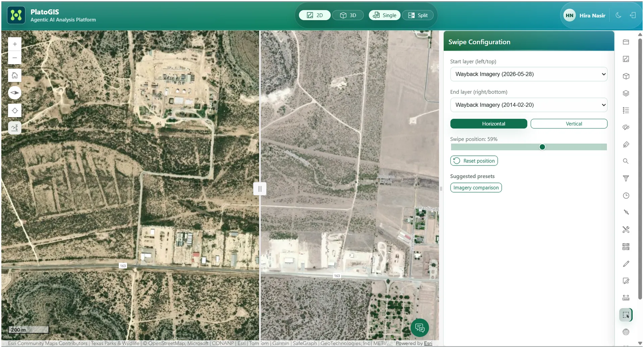Open the edit features icon
The image size is (644, 348).
click(626, 281)
